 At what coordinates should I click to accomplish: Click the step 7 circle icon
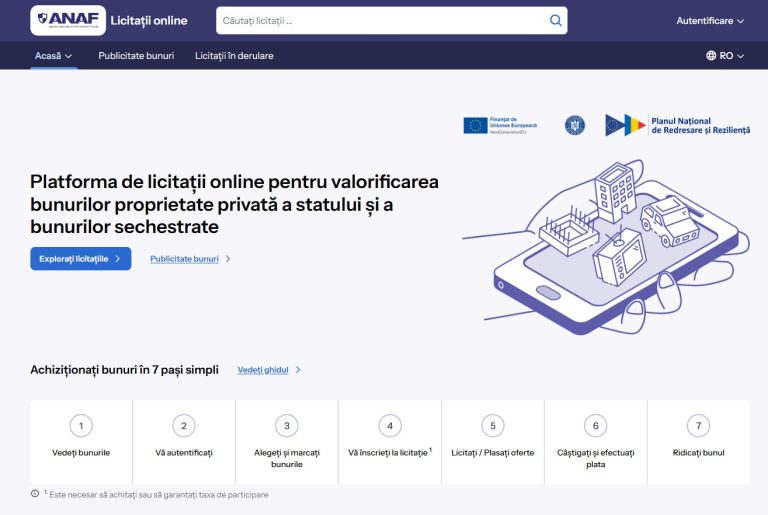tap(698, 426)
